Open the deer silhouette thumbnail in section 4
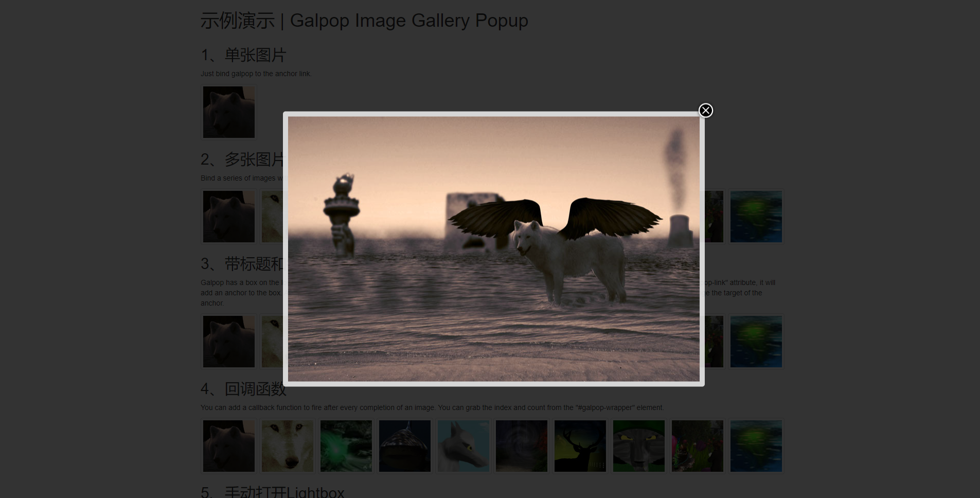 pos(580,446)
